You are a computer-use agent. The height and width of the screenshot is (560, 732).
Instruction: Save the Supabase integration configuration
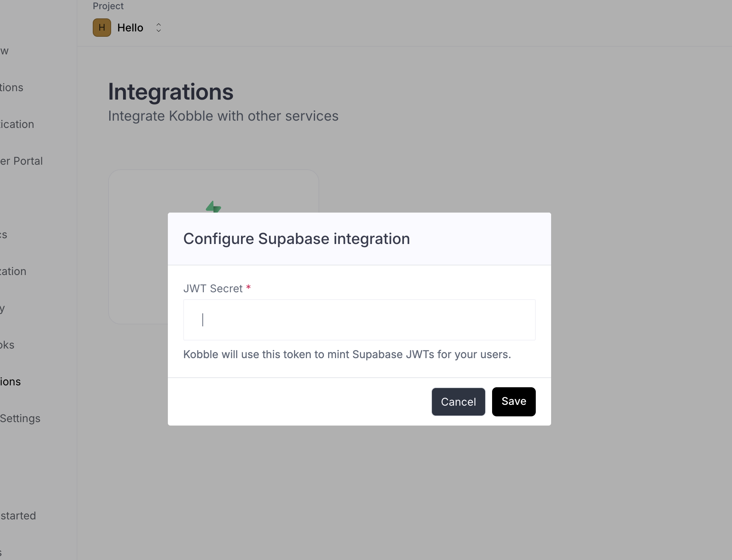point(513,401)
